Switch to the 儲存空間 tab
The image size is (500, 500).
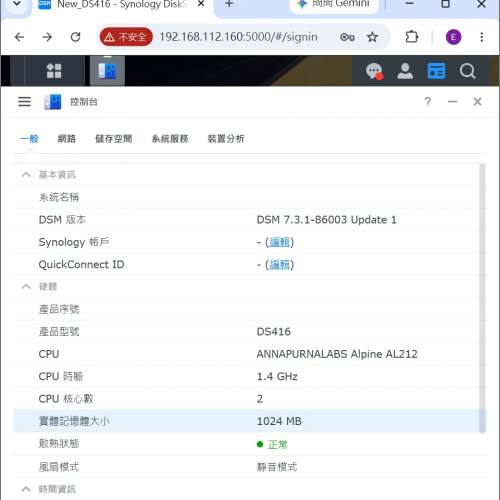pyautogui.click(x=114, y=138)
